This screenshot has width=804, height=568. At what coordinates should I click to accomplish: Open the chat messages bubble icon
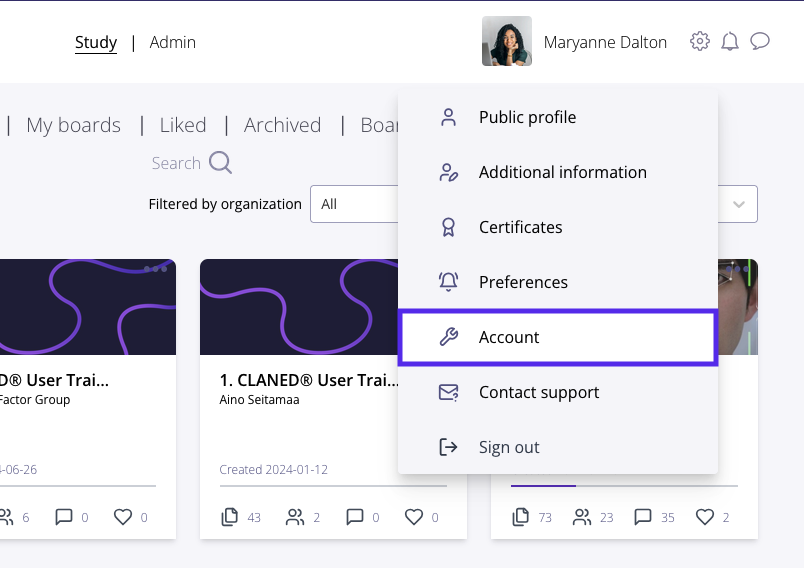[x=760, y=41]
